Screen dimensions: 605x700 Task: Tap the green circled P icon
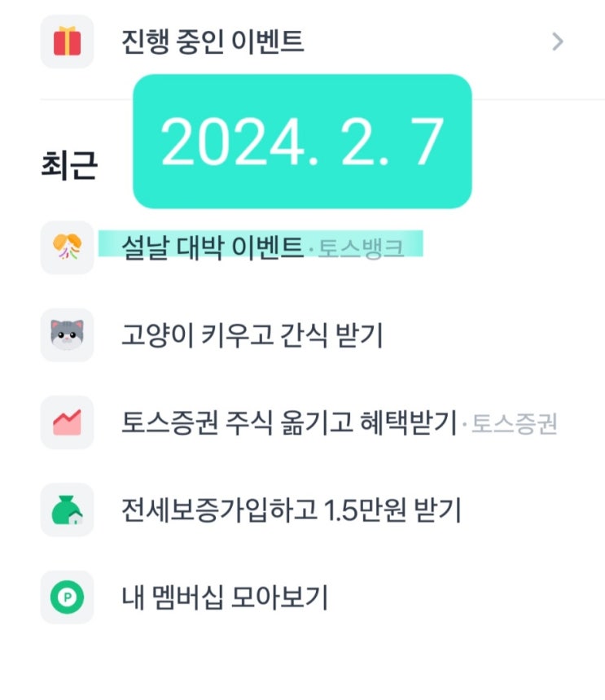67,597
